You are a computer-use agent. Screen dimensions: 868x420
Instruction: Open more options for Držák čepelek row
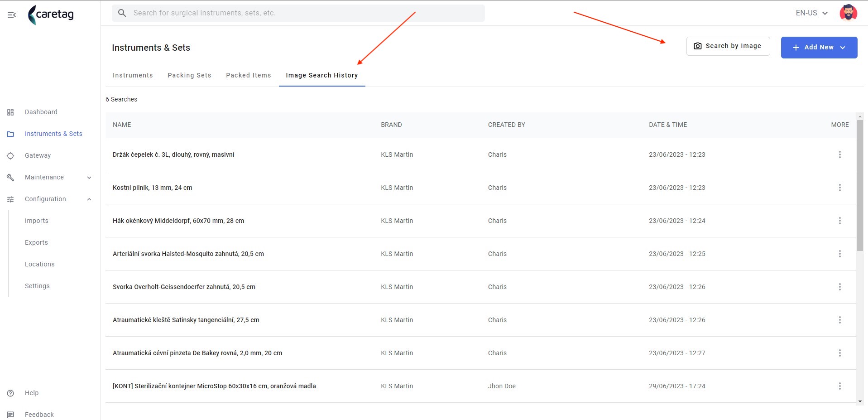click(x=839, y=154)
